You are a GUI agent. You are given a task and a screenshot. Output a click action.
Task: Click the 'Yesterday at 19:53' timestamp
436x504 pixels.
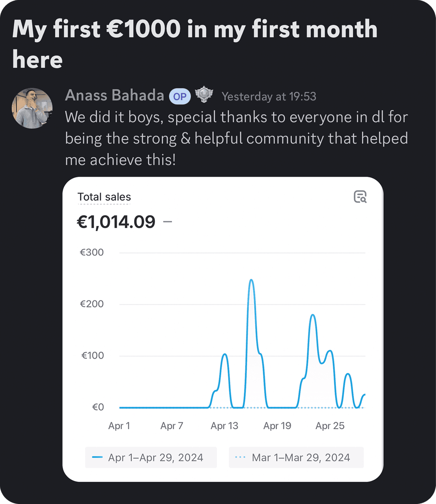(x=269, y=97)
